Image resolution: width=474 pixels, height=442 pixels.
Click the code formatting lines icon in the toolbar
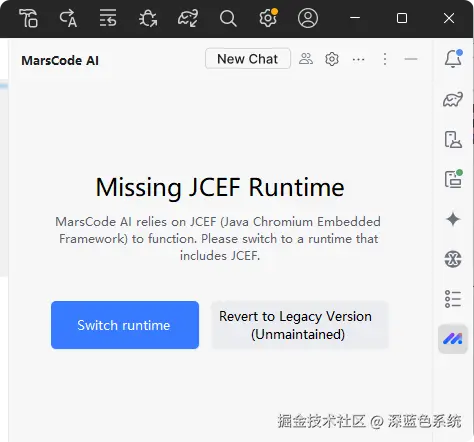pyautogui.click(x=108, y=18)
